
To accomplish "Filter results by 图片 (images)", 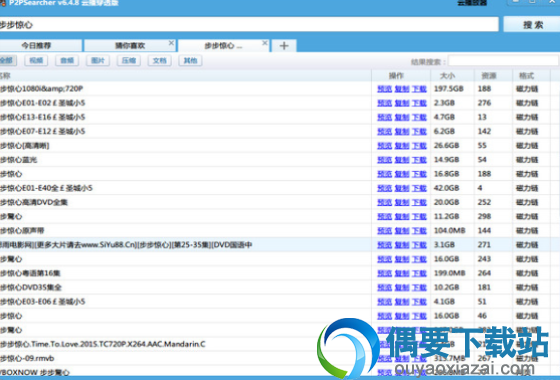I will [x=98, y=60].
